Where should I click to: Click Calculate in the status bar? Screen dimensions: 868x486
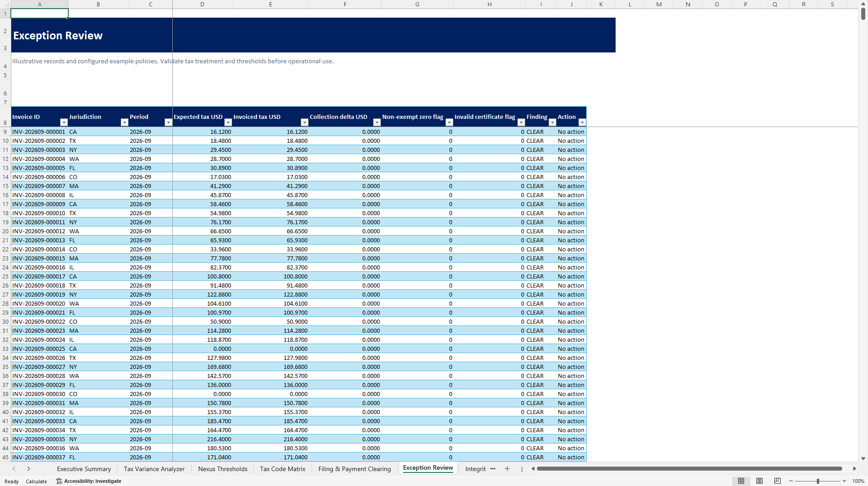coord(36,481)
